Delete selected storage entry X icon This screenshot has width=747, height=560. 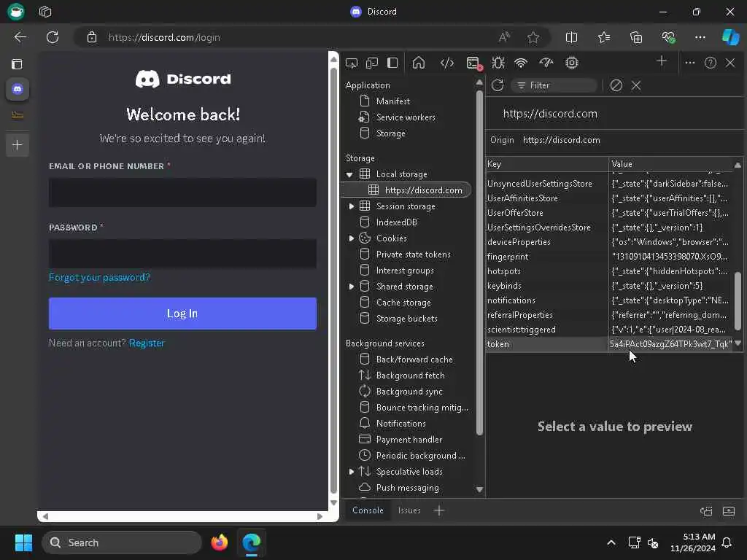coord(636,85)
